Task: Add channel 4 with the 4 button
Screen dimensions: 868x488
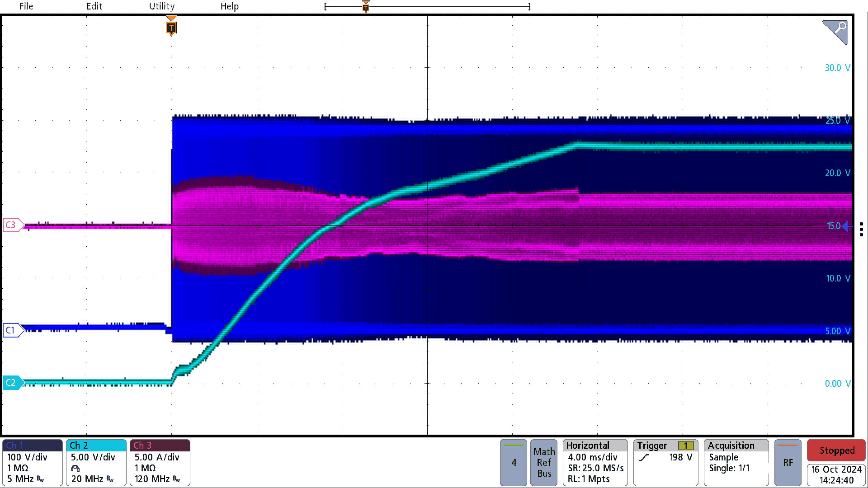Action: 514,462
